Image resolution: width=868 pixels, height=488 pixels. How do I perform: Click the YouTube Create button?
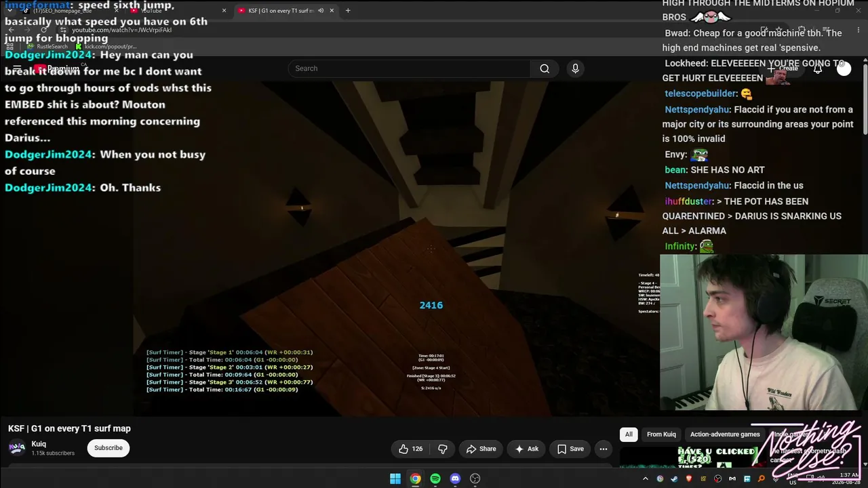point(783,68)
